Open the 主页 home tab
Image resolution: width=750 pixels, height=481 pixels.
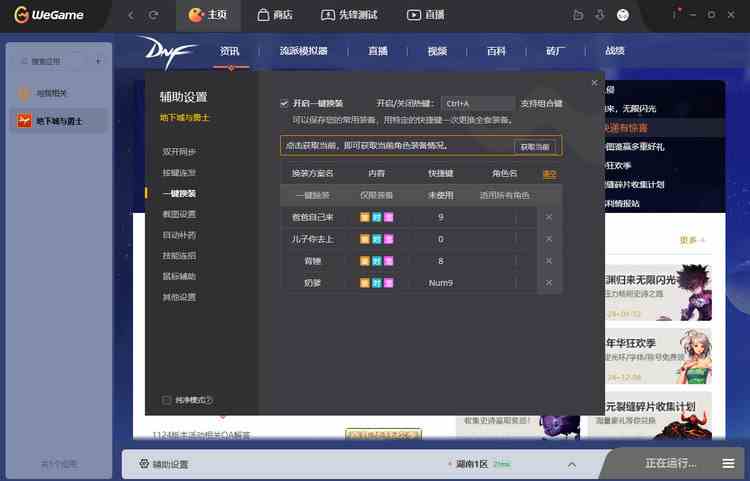(x=208, y=15)
